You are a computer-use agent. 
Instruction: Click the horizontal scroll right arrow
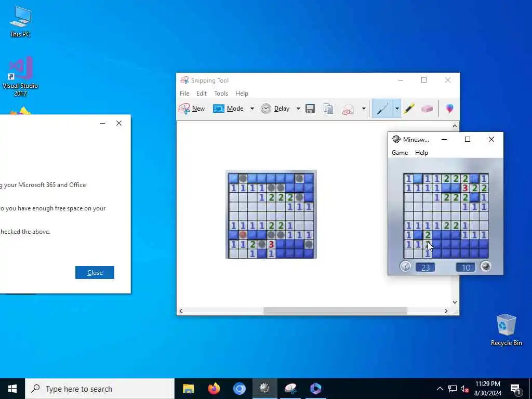(446, 311)
